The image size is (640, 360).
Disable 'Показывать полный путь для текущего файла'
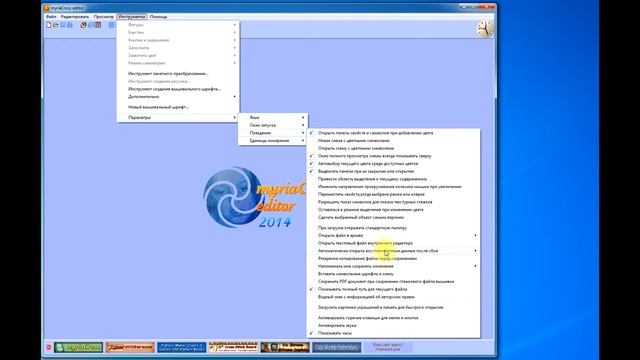point(393,289)
